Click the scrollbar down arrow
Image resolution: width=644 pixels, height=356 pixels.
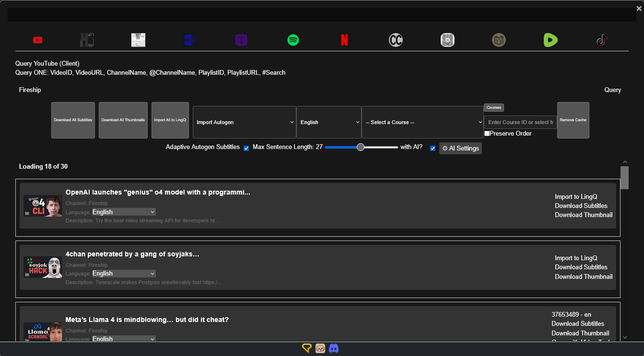point(624,337)
